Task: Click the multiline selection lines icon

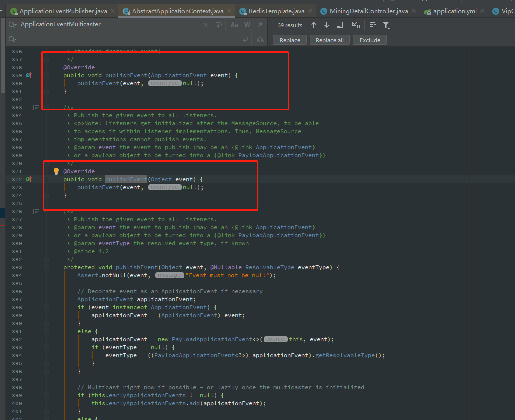Action: point(373,25)
